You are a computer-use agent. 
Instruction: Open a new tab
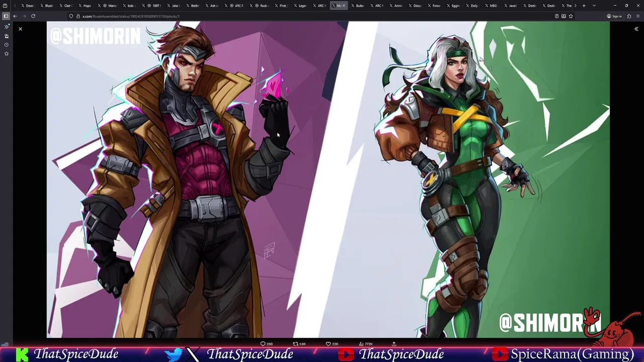[584, 6]
